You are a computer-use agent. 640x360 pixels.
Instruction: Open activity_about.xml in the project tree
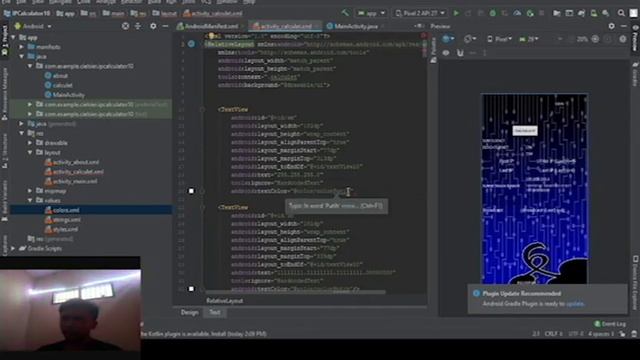[x=76, y=162]
